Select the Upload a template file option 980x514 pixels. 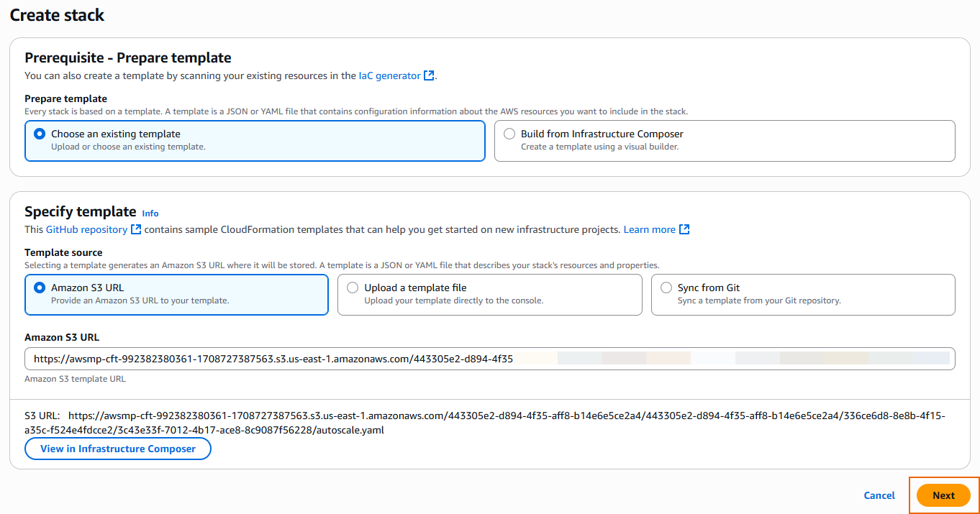(x=353, y=288)
